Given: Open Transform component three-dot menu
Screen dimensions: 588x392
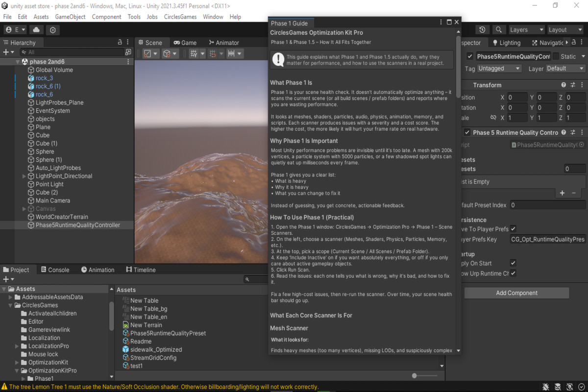Looking at the screenshot, I should tap(582, 85).
